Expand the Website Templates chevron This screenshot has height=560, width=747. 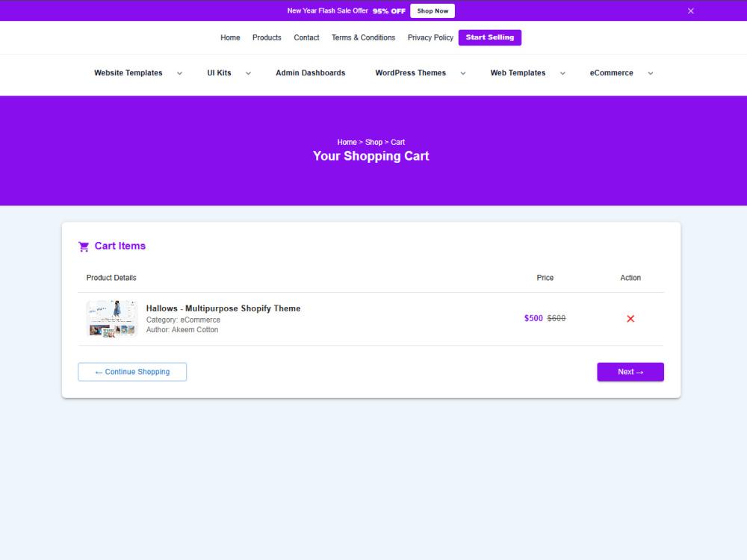click(x=179, y=73)
